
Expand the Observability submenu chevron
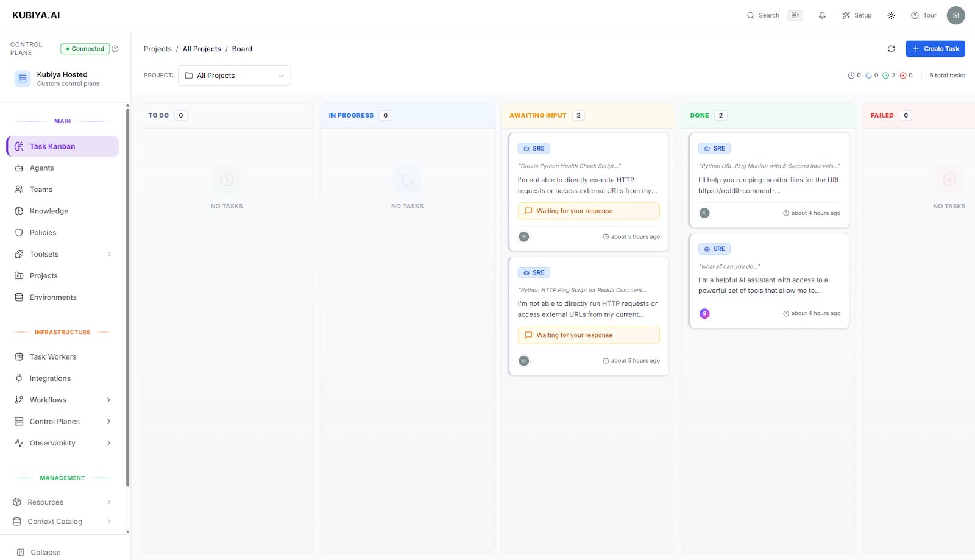click(x=109, y=443)
